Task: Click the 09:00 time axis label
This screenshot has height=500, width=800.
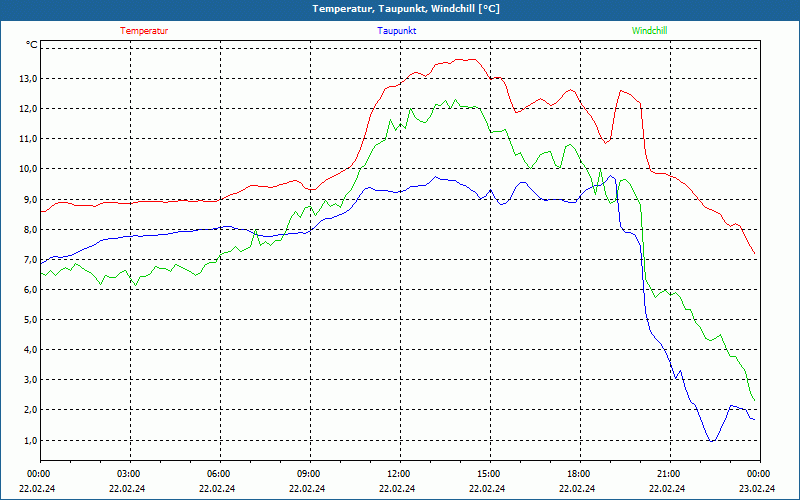Action: 309,474
